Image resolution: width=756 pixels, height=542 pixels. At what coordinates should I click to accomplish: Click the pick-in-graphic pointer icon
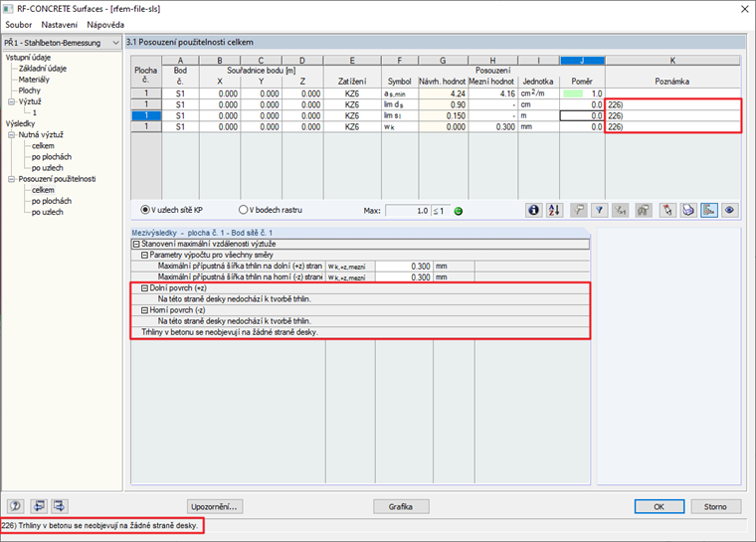point(667,210)
